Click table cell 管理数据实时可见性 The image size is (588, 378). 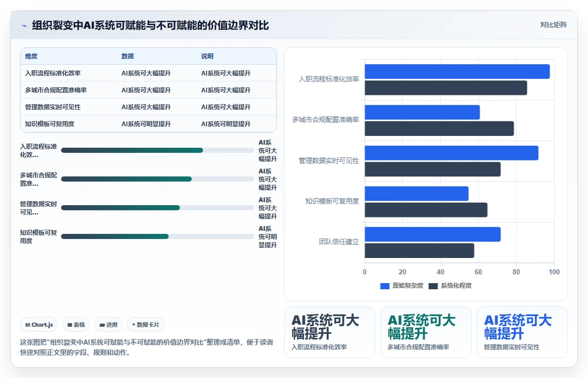(53, 107)
